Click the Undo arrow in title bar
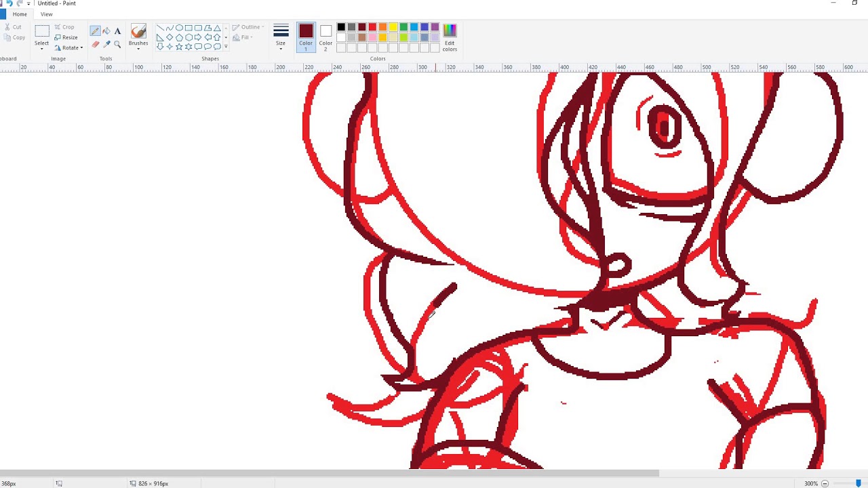868x488 pixels. pyautogui.click(x=9, y=3)
